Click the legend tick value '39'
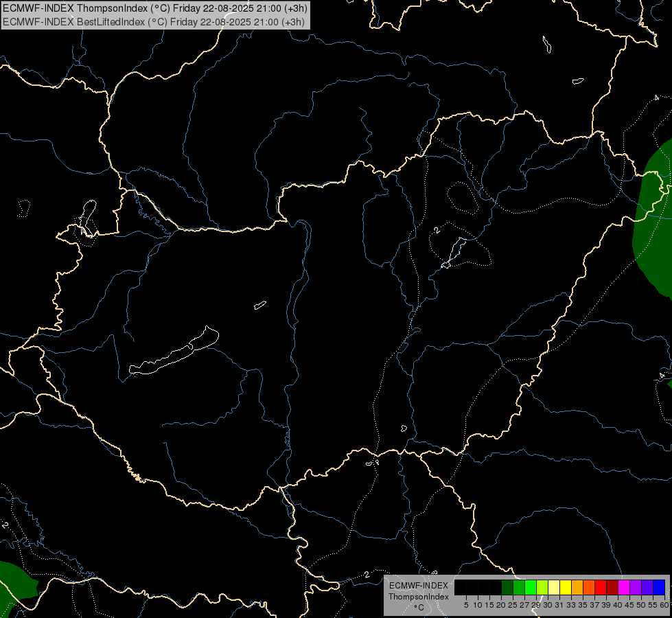The height and width of the screenshot is (618, 672). 606,605
